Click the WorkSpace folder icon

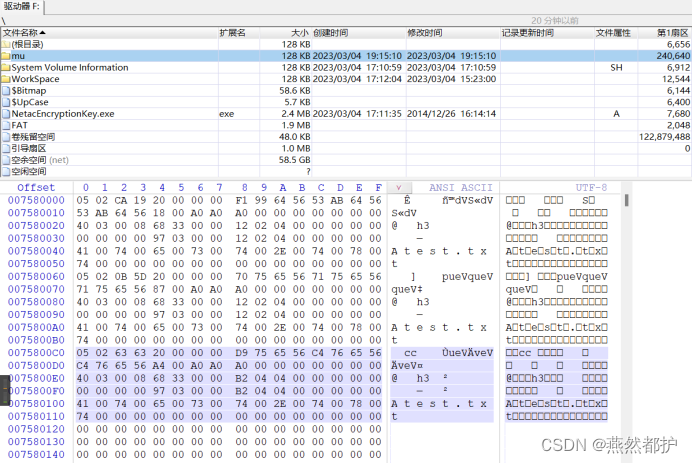pos(6,79)
